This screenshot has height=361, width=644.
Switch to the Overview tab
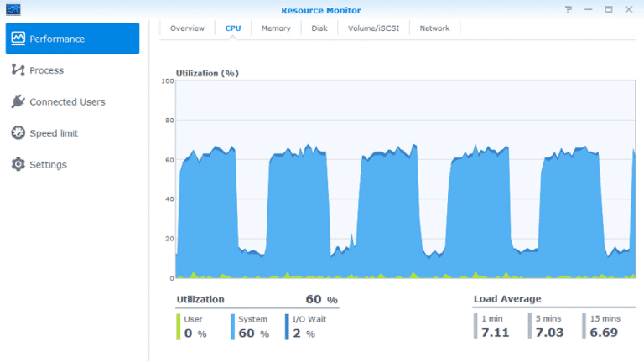[x=187, y=28]
